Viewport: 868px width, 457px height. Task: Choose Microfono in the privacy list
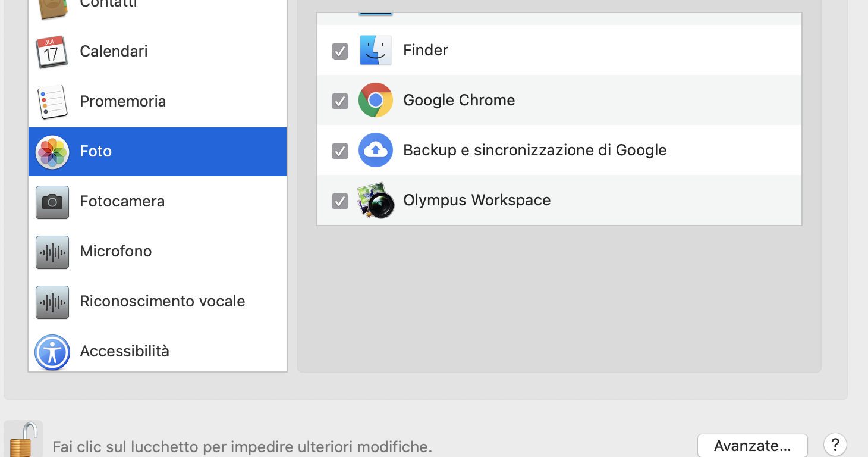pos(158,252)
